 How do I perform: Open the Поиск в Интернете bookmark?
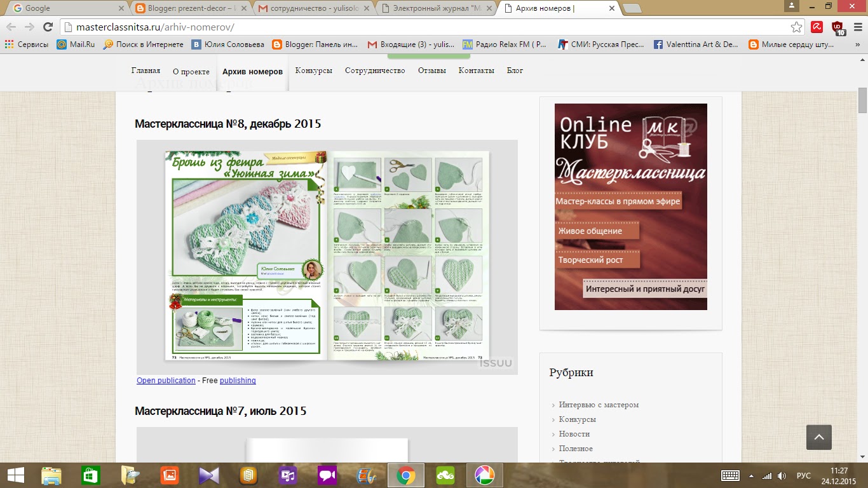click(x=143, y=44)
